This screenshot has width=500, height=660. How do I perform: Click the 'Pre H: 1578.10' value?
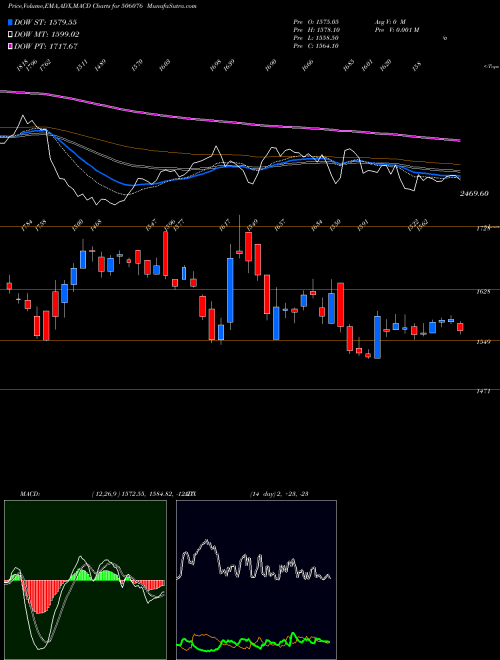click(x=317, y=30)
